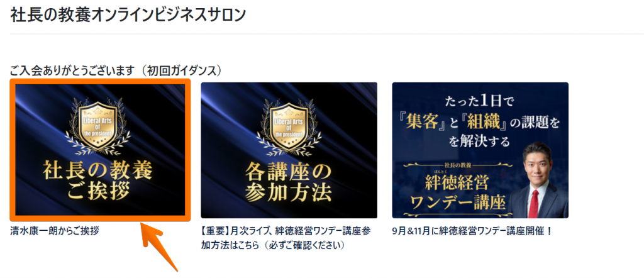Select the 9月&11月に絆徳経営ワンデー講座開催 caption

(473, 231)
